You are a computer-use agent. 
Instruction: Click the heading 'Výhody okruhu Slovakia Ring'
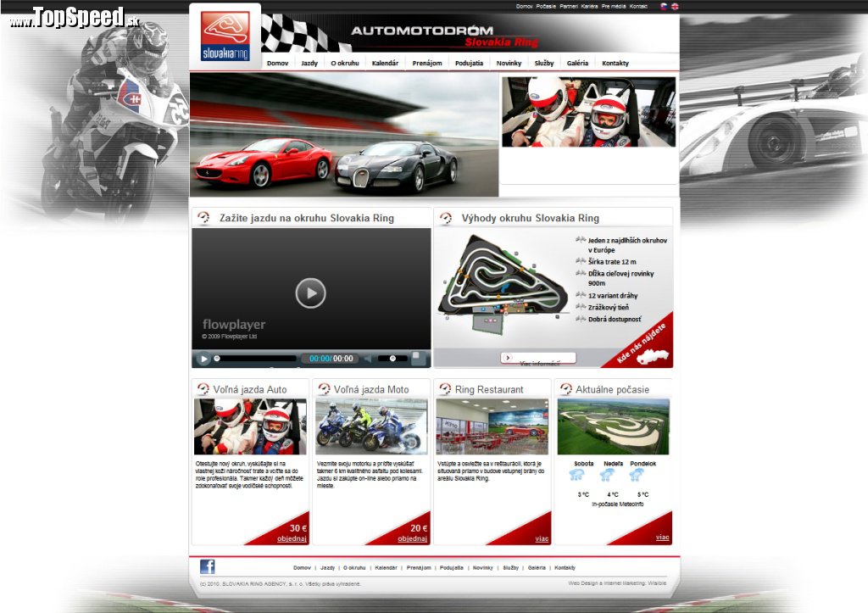(x=531, y=218)
